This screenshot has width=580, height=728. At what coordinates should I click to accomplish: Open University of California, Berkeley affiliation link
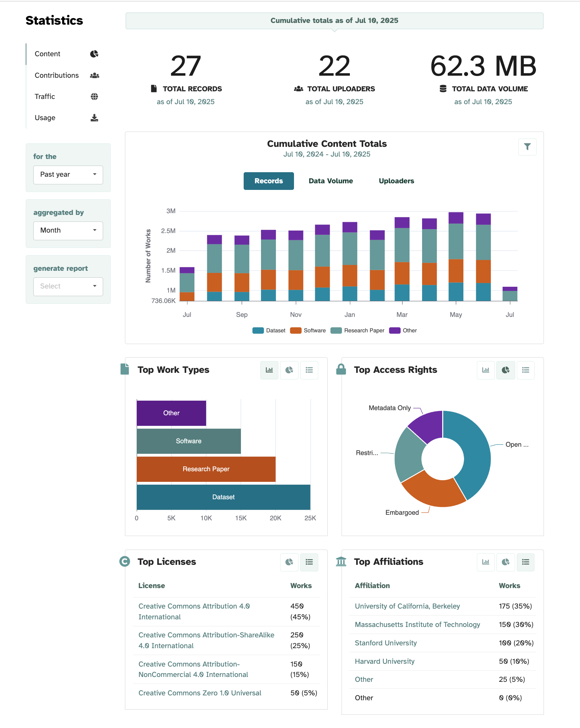click(407, 606)
